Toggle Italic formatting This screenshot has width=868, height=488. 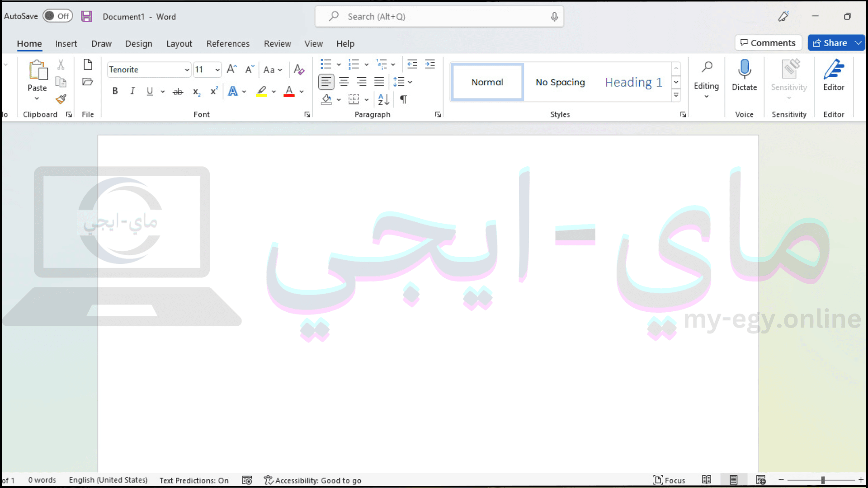132,91
